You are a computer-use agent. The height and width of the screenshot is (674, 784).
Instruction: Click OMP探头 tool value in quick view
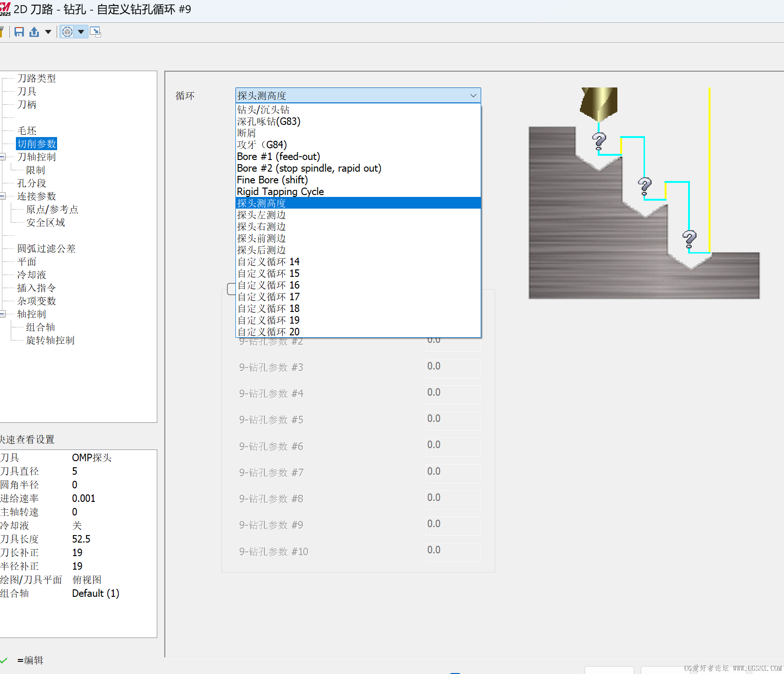click(x=92, y=458)
